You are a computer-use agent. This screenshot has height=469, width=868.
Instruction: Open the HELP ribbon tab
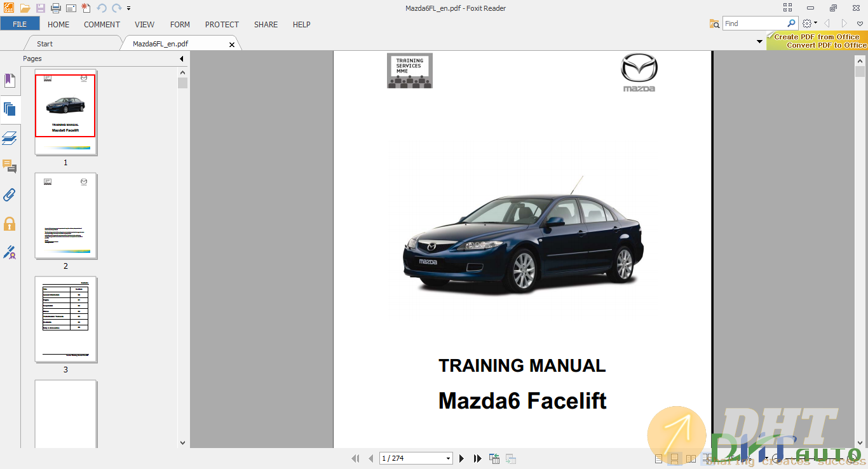pyautogui.click(x=301, y=24)
